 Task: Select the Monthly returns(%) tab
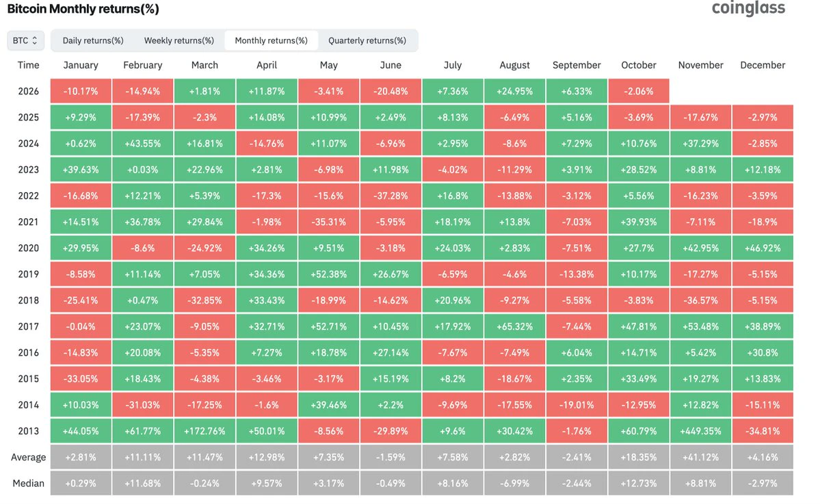coord(271,41)
